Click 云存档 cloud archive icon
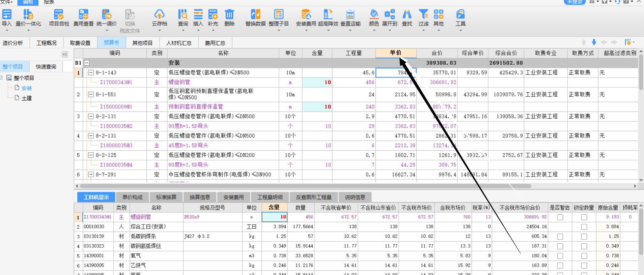This screenshot has width=644, height=275. tap(159, 15)
